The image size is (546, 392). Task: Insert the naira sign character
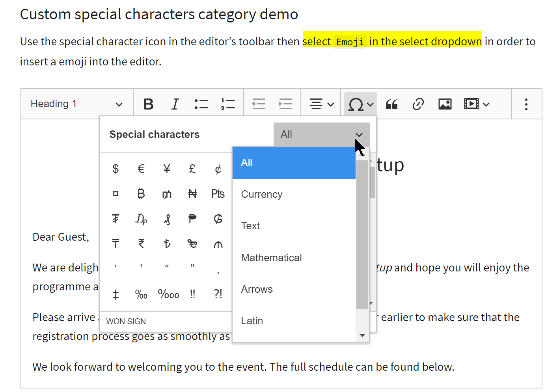(x=192, y=193)
